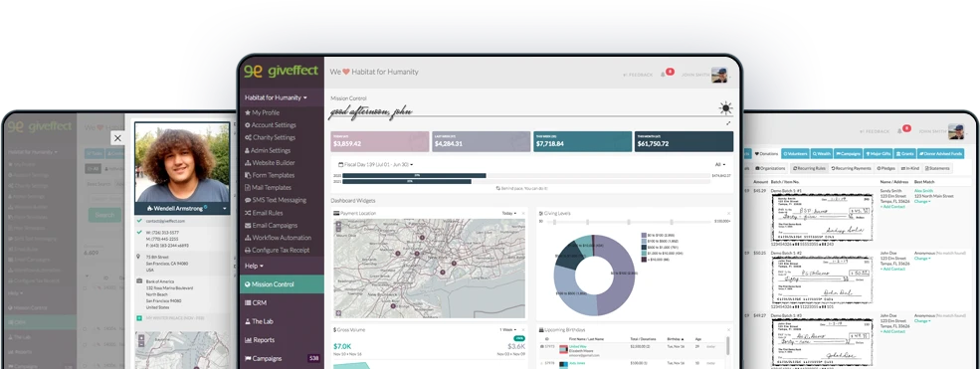The height and width of the screenshot is (369, 980).
Task: Open the Donations tab in right window
Action: [766, 153]
